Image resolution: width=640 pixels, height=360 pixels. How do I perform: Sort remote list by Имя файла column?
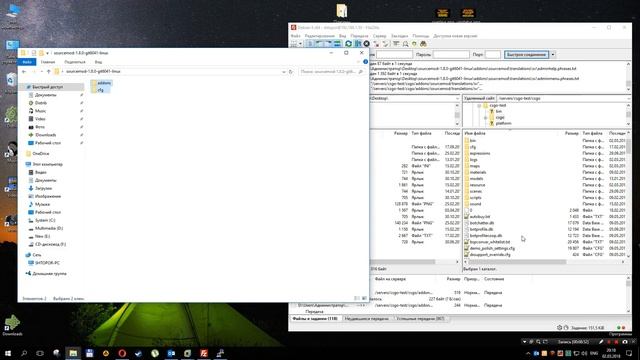point(475,133)
